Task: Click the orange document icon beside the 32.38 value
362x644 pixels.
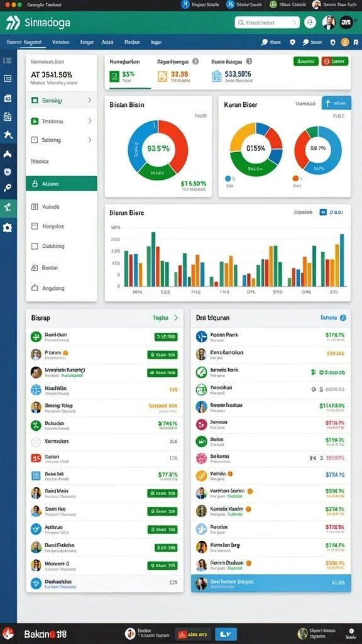Action: coord(163,76)
